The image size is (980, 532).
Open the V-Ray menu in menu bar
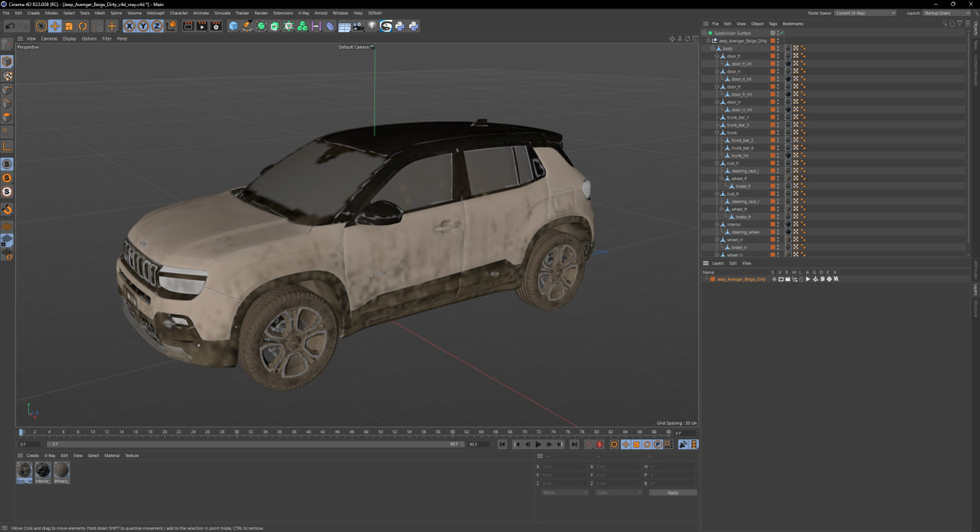pos(303,13)
